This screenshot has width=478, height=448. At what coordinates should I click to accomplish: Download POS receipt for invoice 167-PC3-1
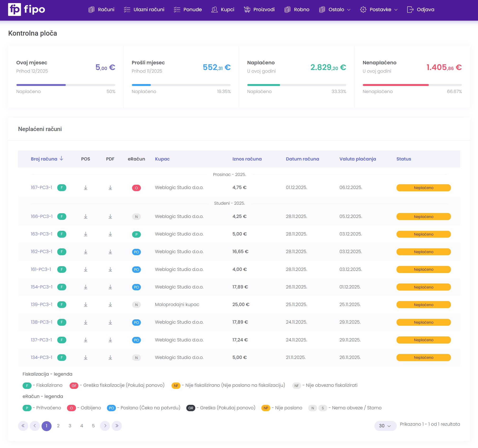[86, 188]
